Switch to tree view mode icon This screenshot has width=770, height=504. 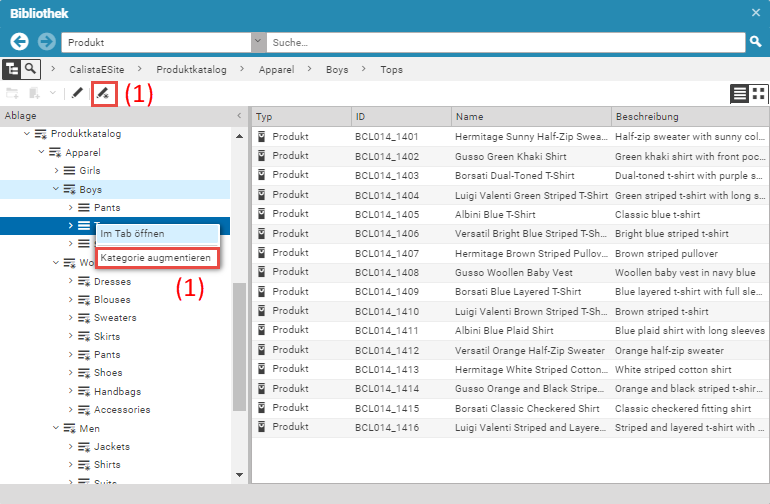(12, 69)
